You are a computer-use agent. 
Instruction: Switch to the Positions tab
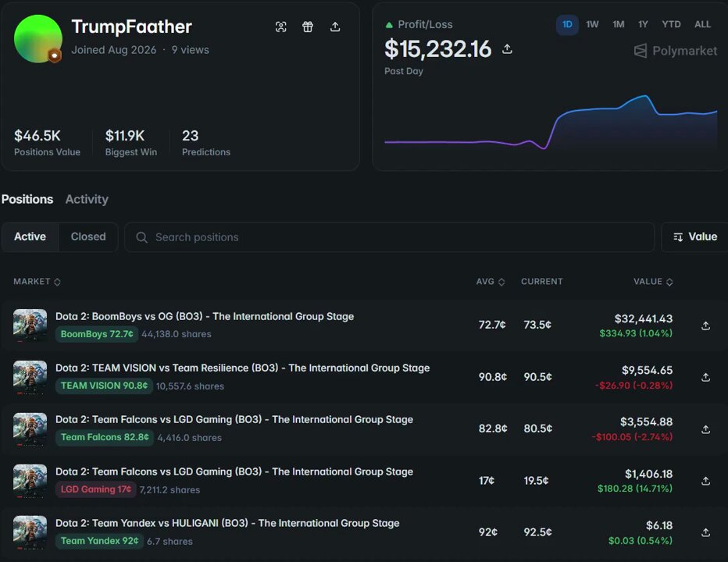tap(27, 199)
